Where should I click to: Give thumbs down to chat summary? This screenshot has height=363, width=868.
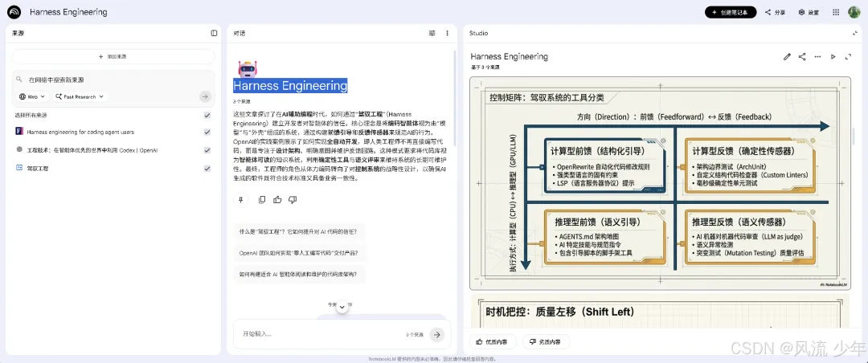[293, 200]
